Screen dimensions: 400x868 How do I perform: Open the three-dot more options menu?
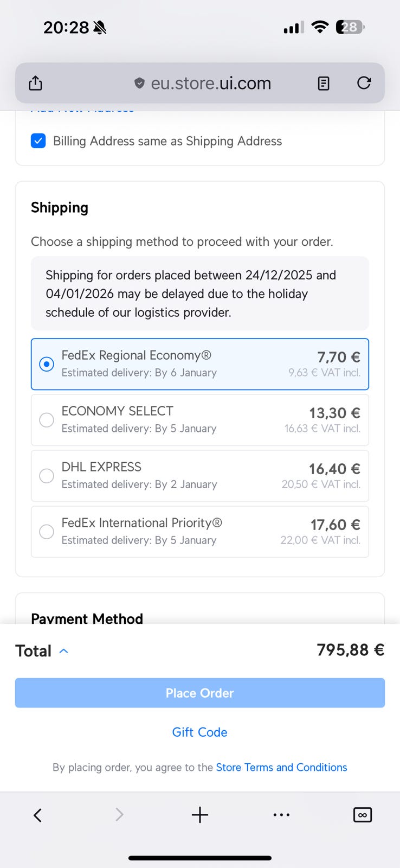point(281,814)
